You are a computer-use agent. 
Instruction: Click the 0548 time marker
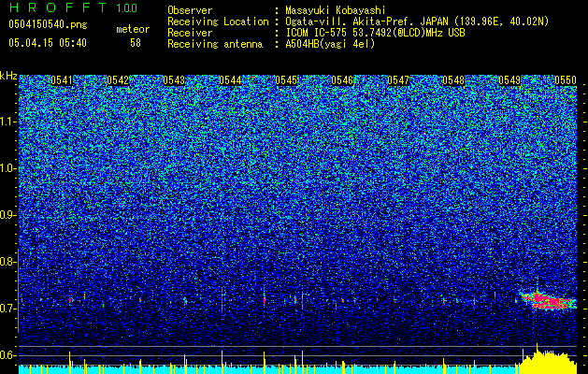pos(453,80)
